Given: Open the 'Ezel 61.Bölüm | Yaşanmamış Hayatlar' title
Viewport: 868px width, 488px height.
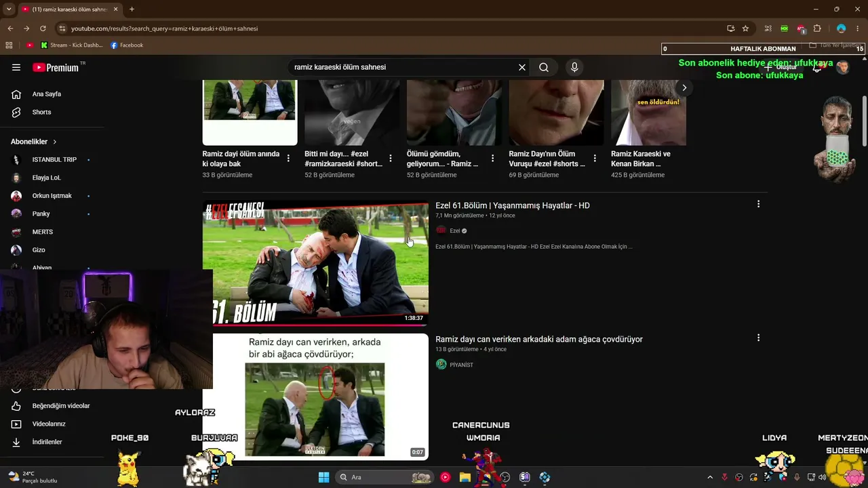Looking at the screenshot, I should [x=513, y=205].
